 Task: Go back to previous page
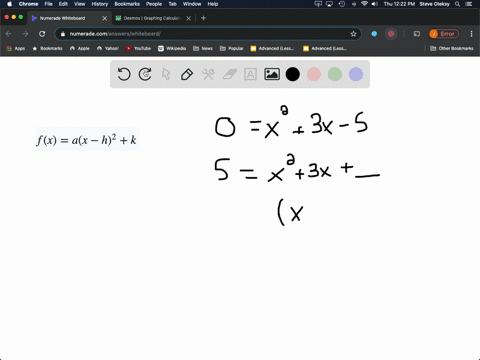(9, 34)
